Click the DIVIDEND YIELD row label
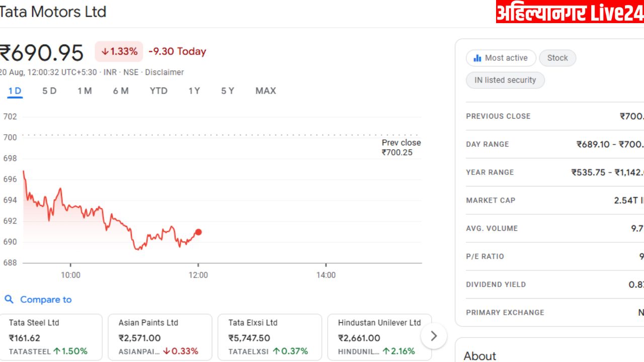 click(496, 285)
